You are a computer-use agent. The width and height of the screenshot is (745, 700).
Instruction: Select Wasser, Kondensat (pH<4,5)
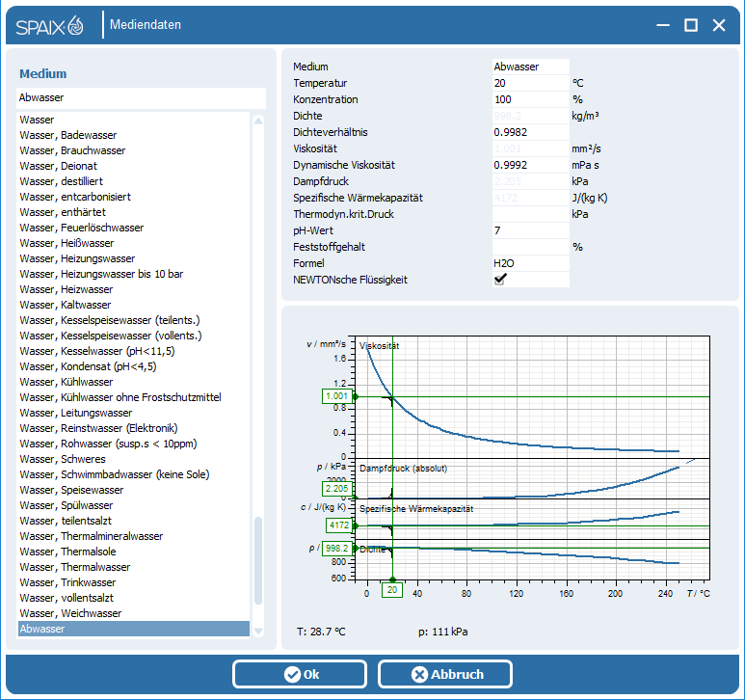pyautogui.click(x=134, y=366)
